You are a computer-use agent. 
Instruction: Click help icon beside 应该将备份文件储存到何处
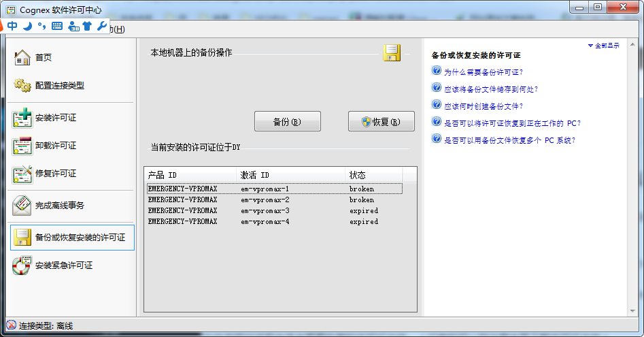coord(436,88)
